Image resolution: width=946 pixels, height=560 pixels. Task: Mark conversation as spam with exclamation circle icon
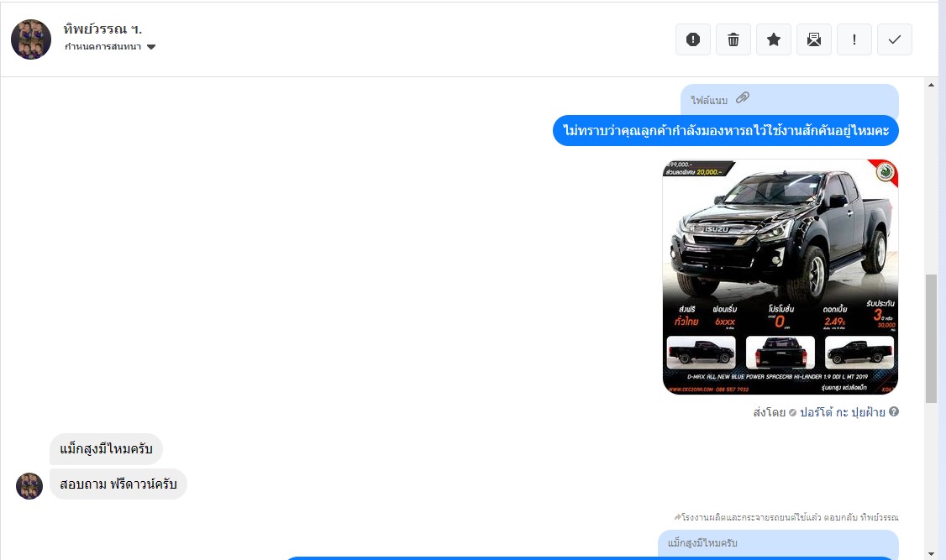(x=692, y=39)
